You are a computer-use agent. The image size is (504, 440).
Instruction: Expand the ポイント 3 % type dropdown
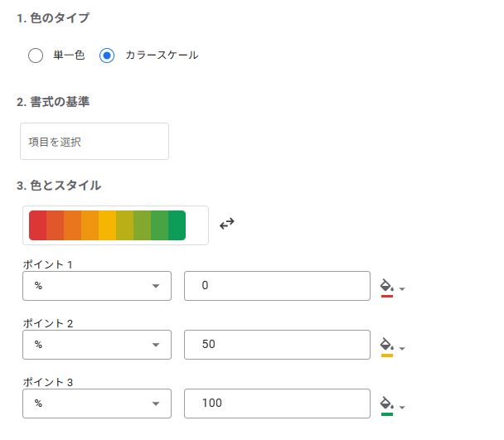click(x=97, y=404)
